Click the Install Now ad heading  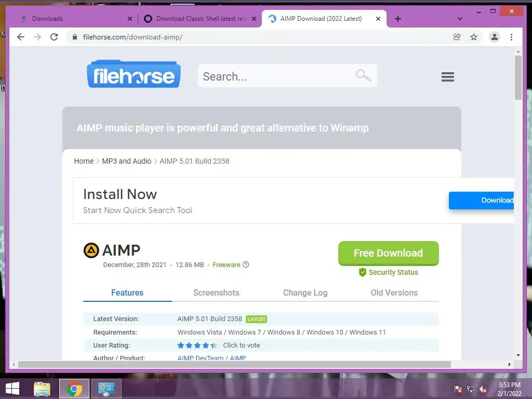point(120,194)
